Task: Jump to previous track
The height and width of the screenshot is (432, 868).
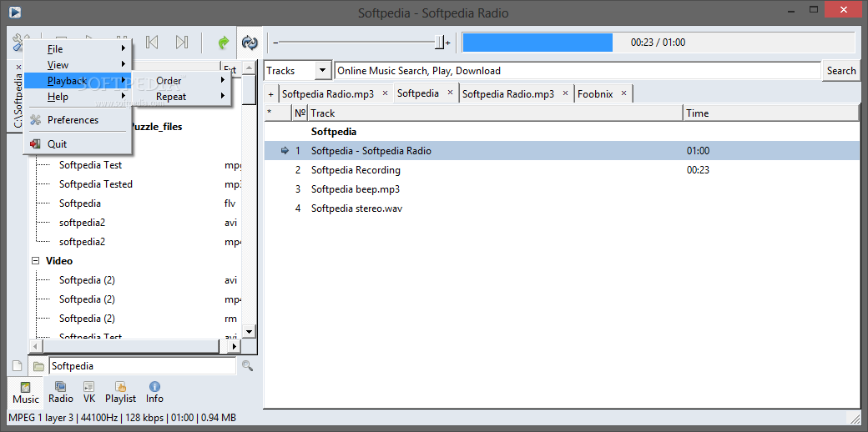Action: point(152,42)
